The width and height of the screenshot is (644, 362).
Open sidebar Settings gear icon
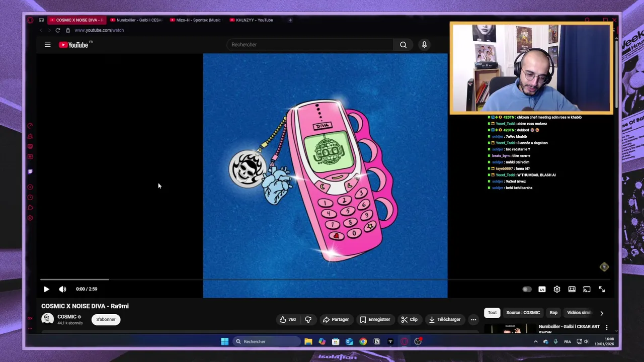pos(30,218)
